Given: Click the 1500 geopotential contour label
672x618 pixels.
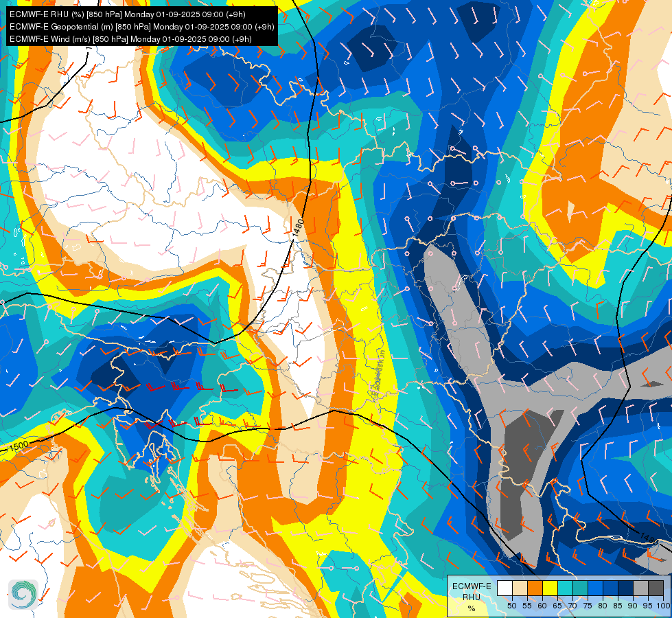Looking at the screenshot, I should coord(19,446).
